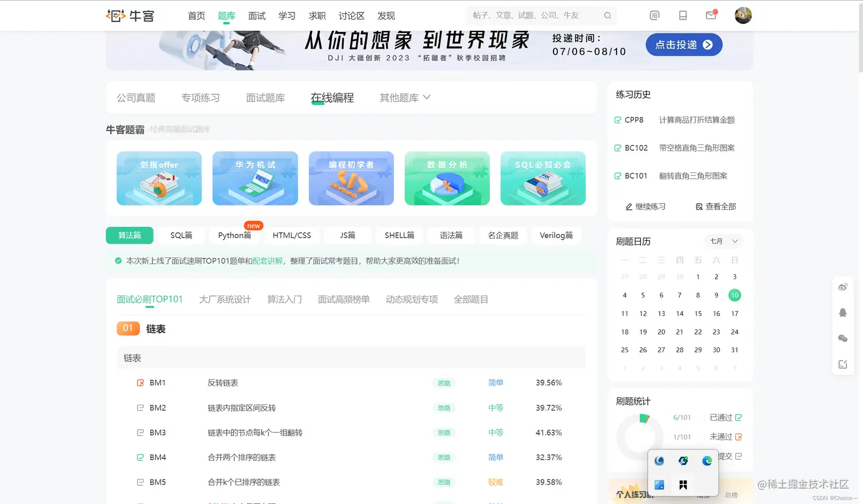Open the 配套讲解 link in notice bar

point(268,261)
